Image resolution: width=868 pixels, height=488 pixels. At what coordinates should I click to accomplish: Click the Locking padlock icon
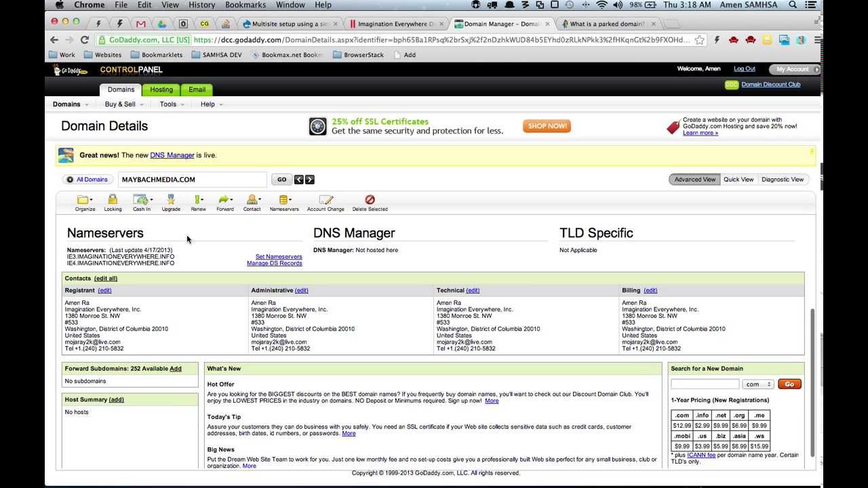pos(113,199)
